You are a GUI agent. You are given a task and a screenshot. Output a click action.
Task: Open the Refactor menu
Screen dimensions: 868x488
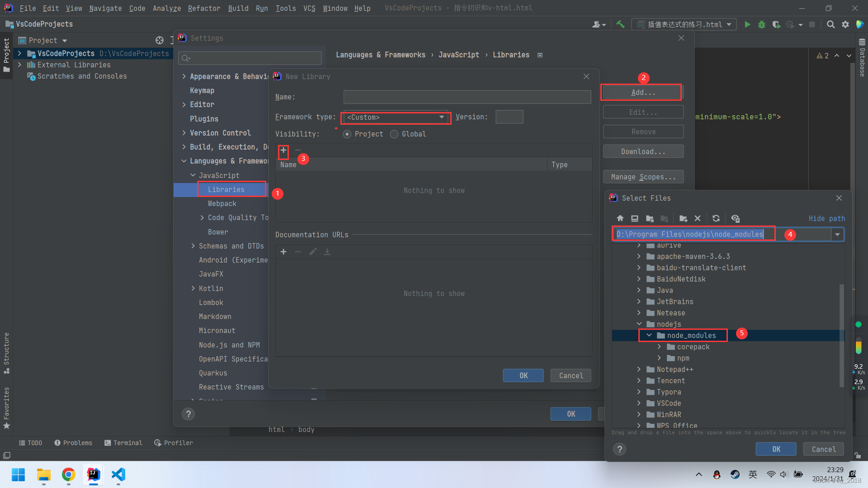click(204, 8)
